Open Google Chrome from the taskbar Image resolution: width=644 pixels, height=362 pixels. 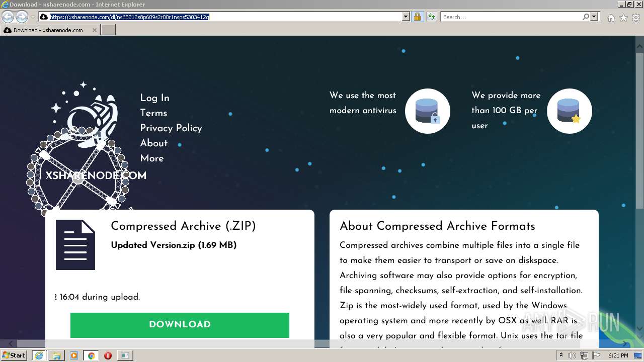[x=91, y=355]
